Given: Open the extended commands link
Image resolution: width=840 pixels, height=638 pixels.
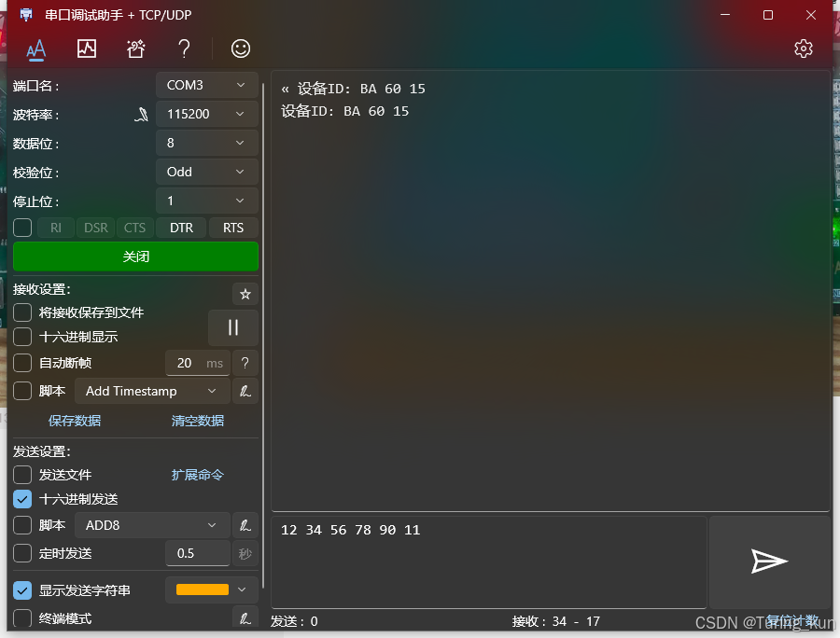Looking at the screenshot, I should click(198, 475).
